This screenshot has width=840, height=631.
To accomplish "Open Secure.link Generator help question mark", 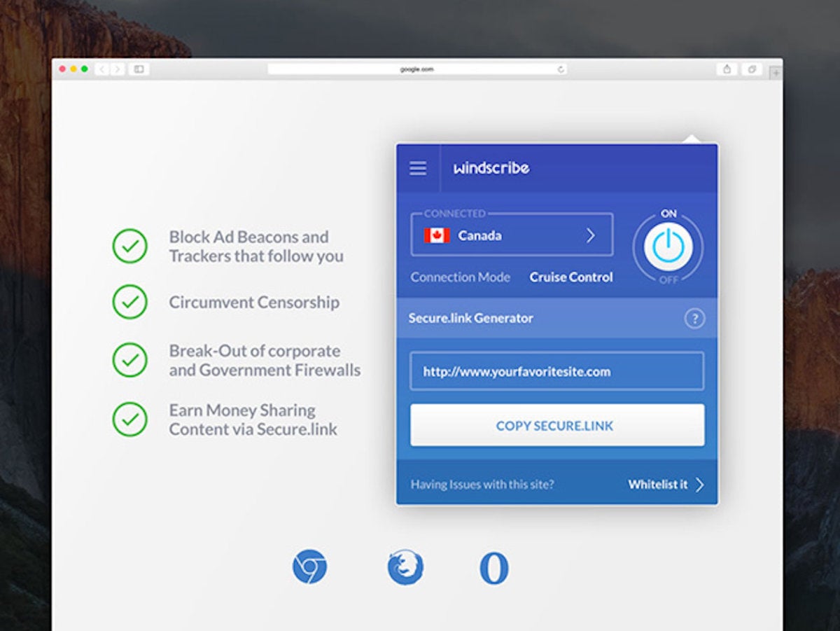I will pos(694,319).
